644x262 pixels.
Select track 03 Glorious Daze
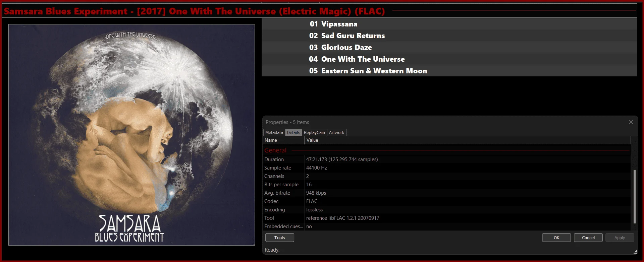449,47
